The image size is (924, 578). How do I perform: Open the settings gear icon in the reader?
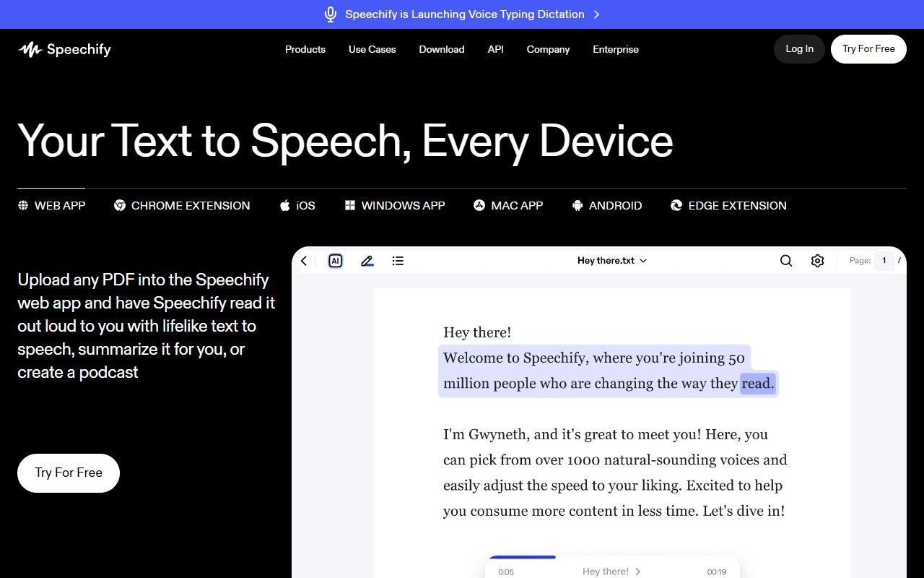[817, 261]
